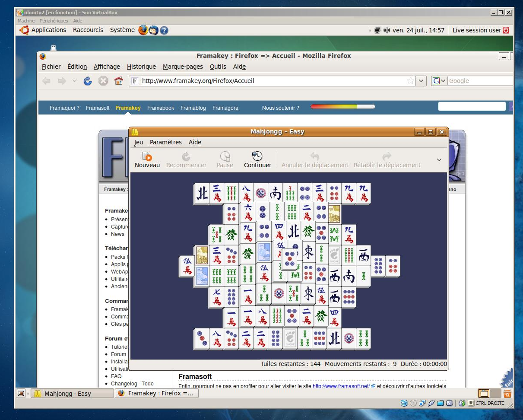Screen dimensions: 523x420
Task: Click 'Tuiles restantes : 144' in status bar
Action: pos(291,364)
